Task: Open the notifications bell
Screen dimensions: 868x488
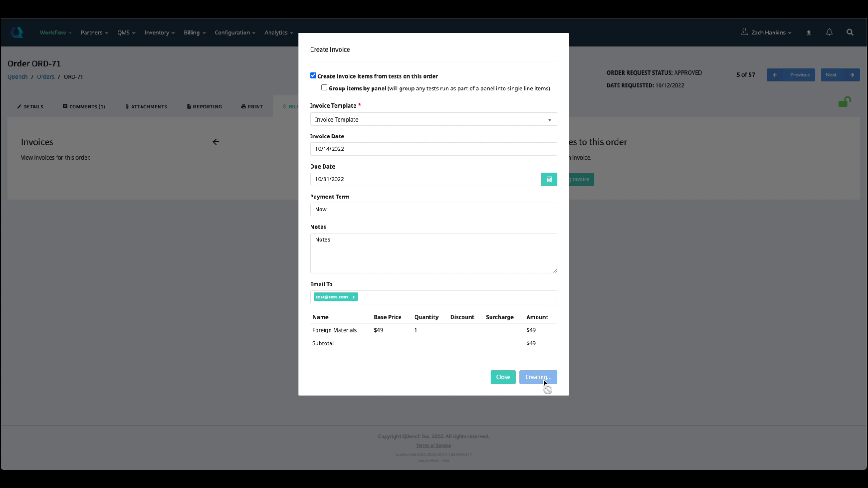Action: point(829,33)
